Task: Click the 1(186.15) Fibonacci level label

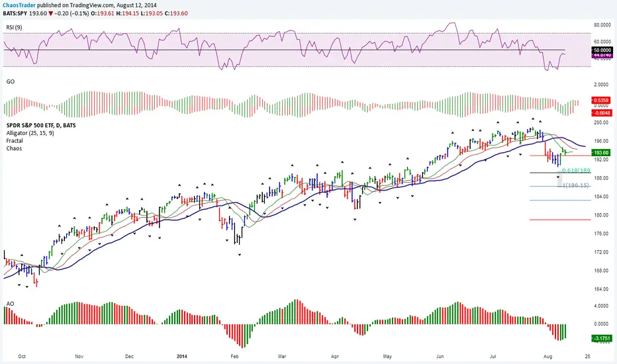Action: coord(575,185)
